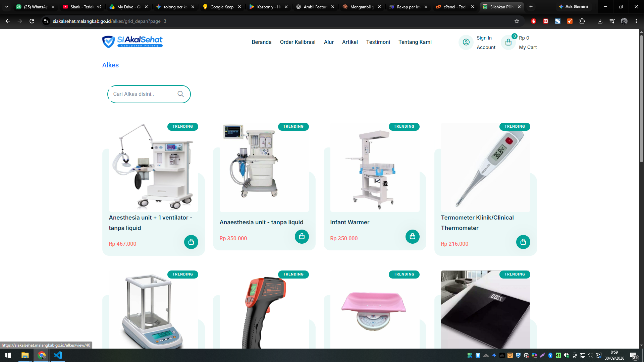The height and width of the screenshot is (362, 644).
Task: Open Windows Start menu
Action: tap(8, 355)
